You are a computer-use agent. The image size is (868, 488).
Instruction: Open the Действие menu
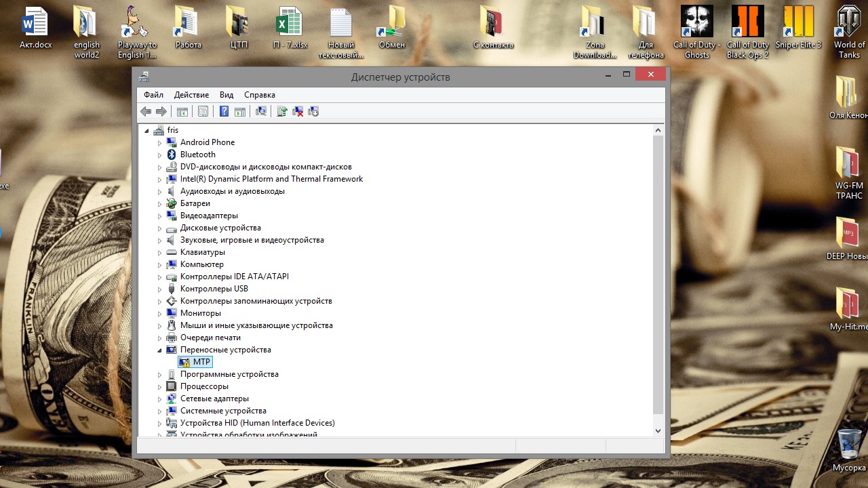[191, 95]
